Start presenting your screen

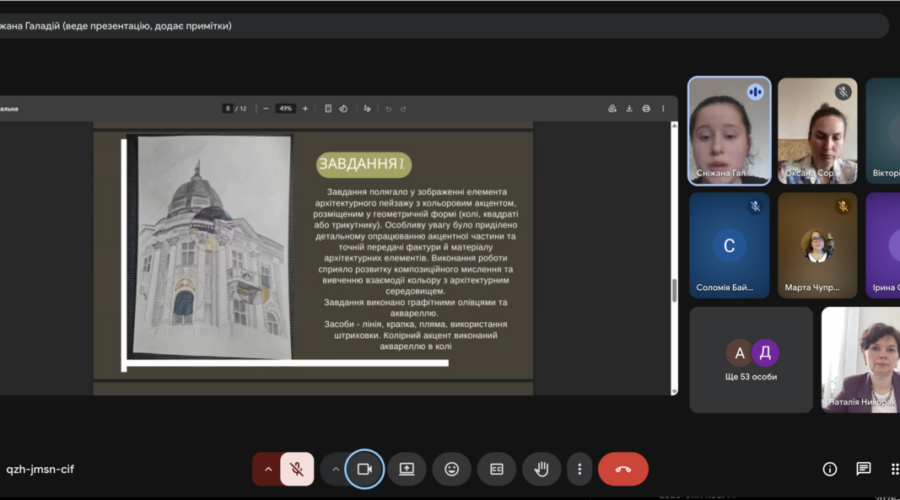pyautogui.click(x=406, y=469)
